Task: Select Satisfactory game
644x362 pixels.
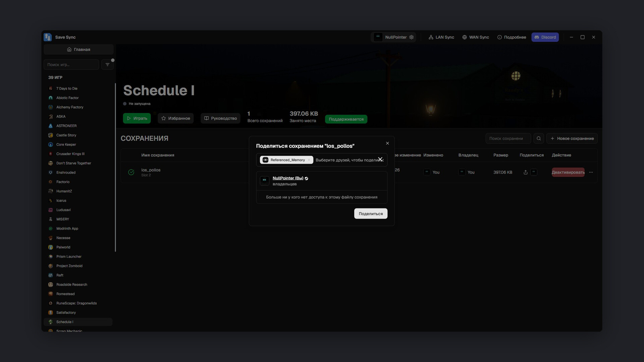Action: pos(78,312)
